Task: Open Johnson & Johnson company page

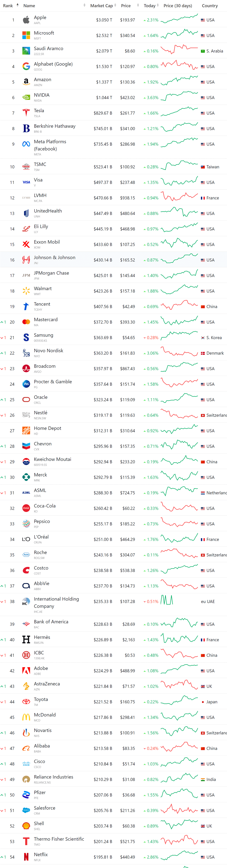Action: point(55,257)
